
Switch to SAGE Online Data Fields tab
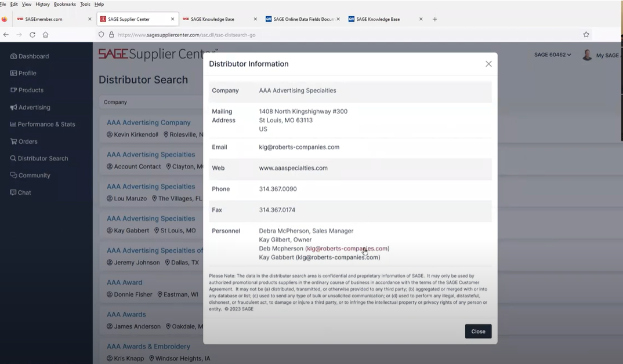coord(304,19)
